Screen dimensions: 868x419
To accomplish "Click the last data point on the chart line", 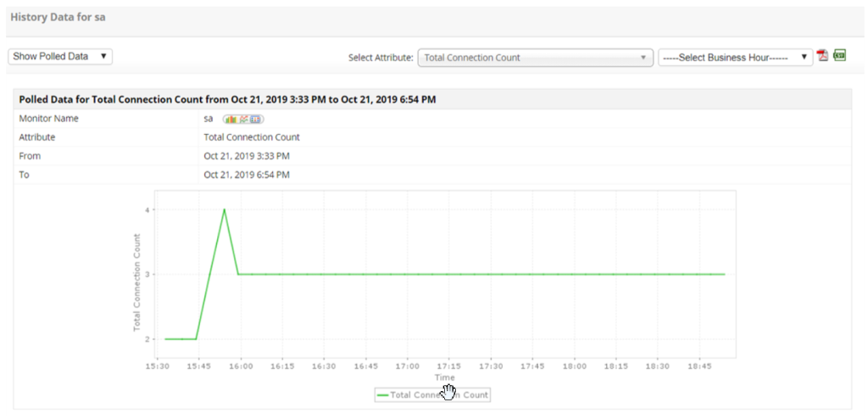I will [x=725, y=274].
